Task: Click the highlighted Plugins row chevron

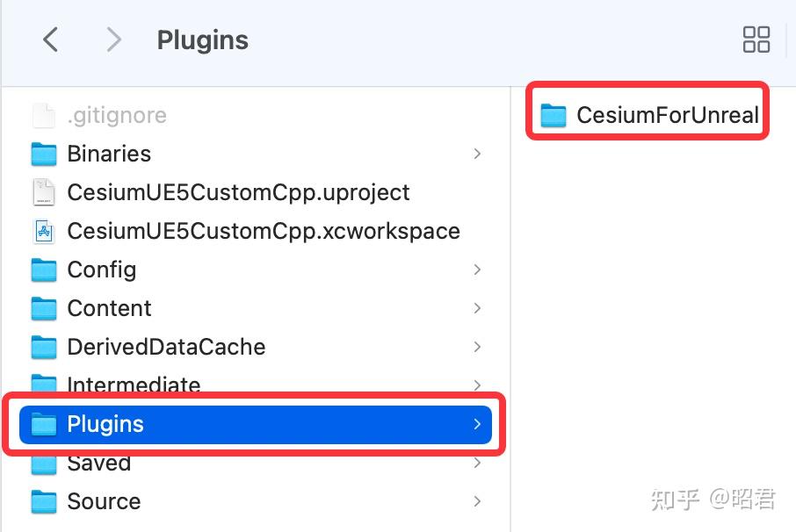Action: coord(477,424)
